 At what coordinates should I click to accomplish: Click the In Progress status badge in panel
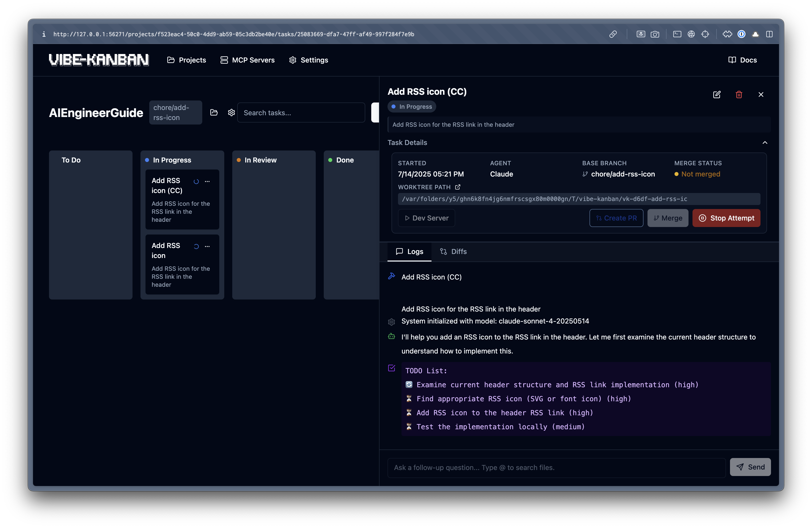(x=411, y=107)
